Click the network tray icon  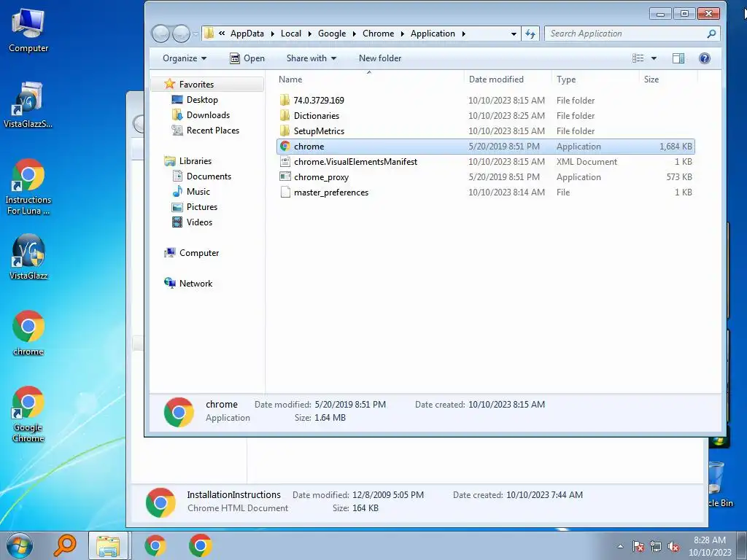(x=656, y=547)
